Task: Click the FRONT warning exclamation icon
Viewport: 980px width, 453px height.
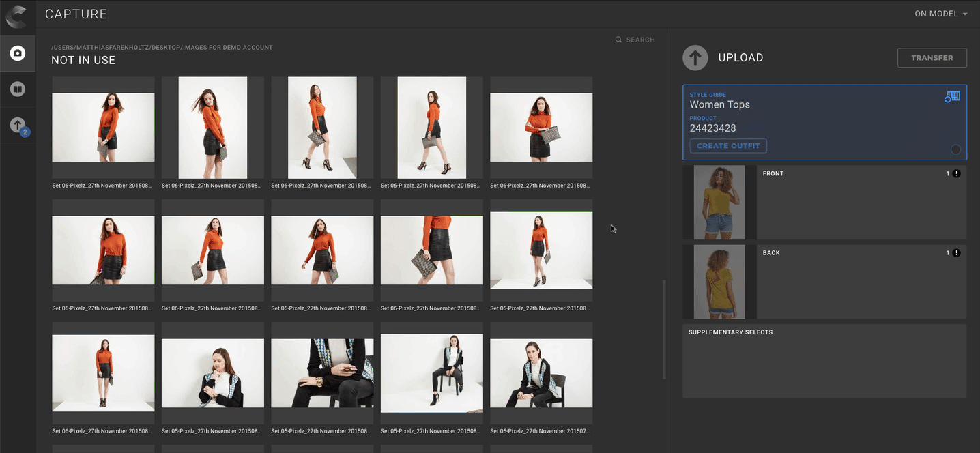Action: tap(956, 174)
